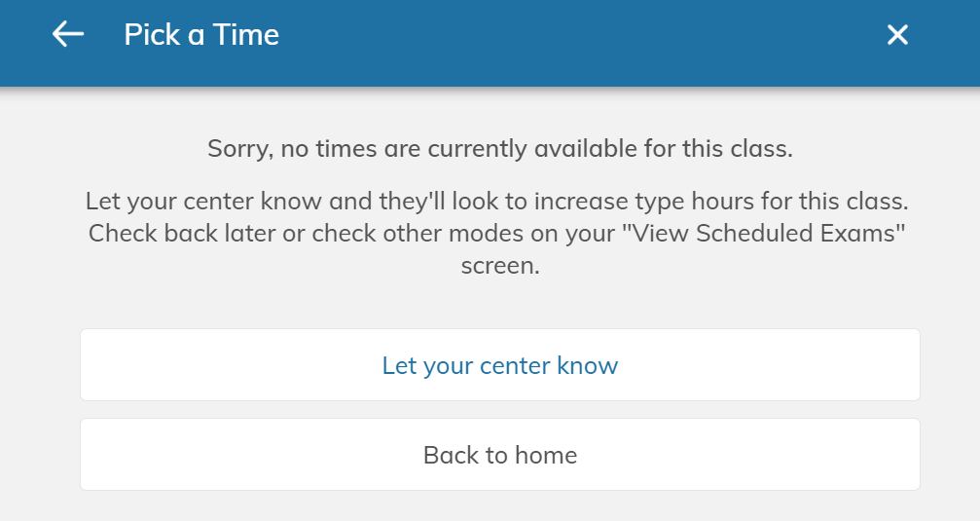Exit the time picker using the close icon
This screenshot has width=980, height=521.
pyautogui.click(x=897, y=35)
